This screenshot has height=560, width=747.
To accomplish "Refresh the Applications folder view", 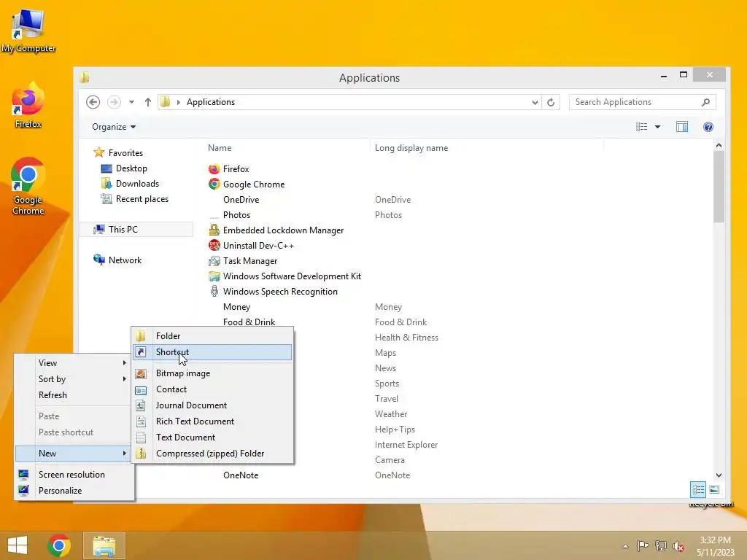I will pos(551,102).
